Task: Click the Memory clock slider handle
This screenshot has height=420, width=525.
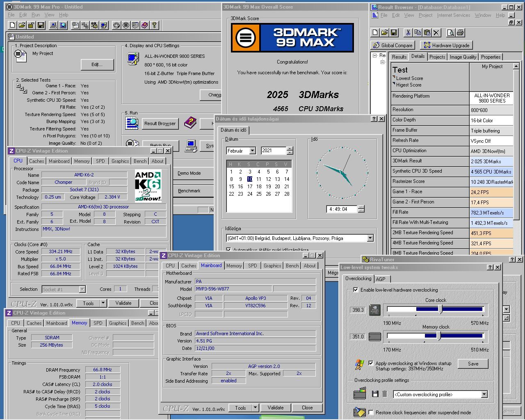Action: pyautogui.click(x=438, y=336)
